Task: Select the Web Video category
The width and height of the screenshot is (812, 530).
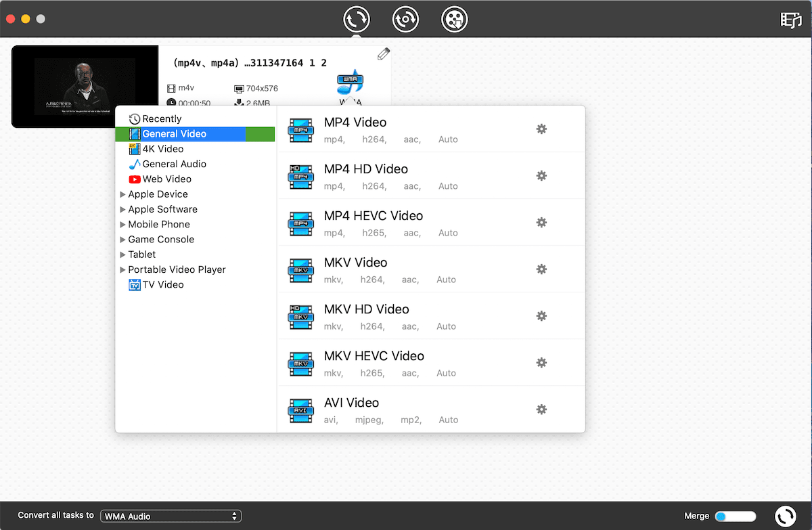Action: tap(166, 179)
